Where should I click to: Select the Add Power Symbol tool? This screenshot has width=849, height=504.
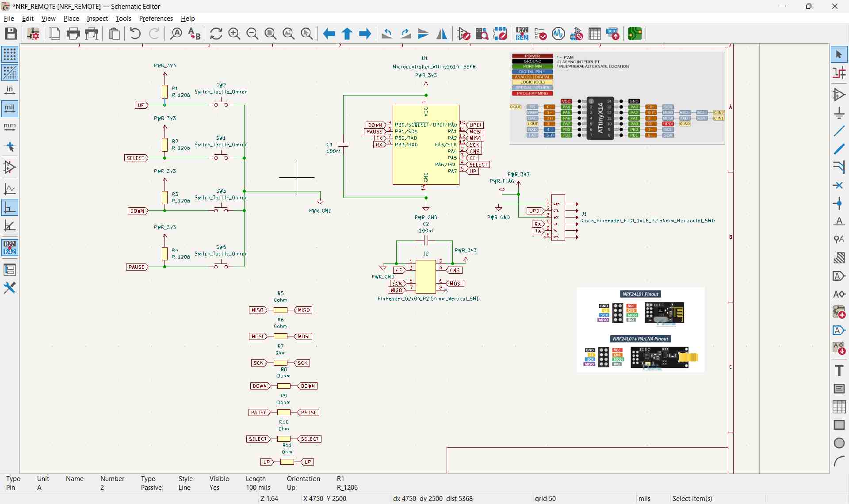(x=839, y=113)
